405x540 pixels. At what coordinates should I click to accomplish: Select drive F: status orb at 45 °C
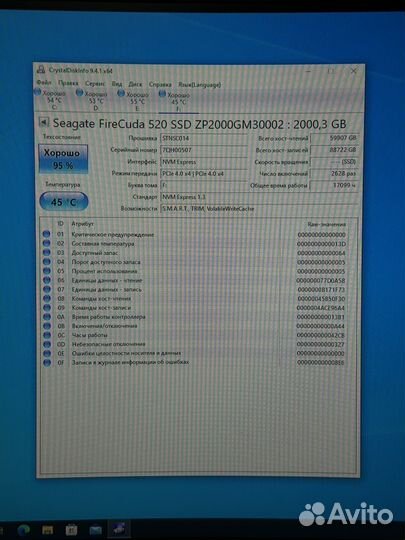pos(163,94)
